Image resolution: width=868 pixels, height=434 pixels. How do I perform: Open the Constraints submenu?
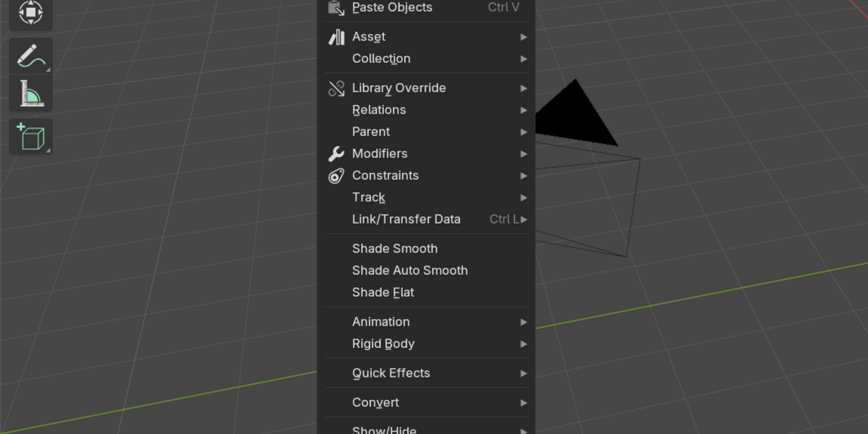(x=426, y=176)
